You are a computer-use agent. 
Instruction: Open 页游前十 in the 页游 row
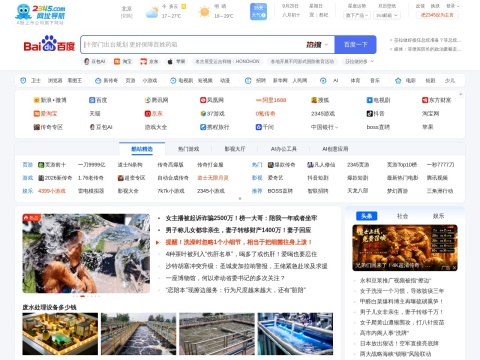pyautogui.click(x=52, y=165)
